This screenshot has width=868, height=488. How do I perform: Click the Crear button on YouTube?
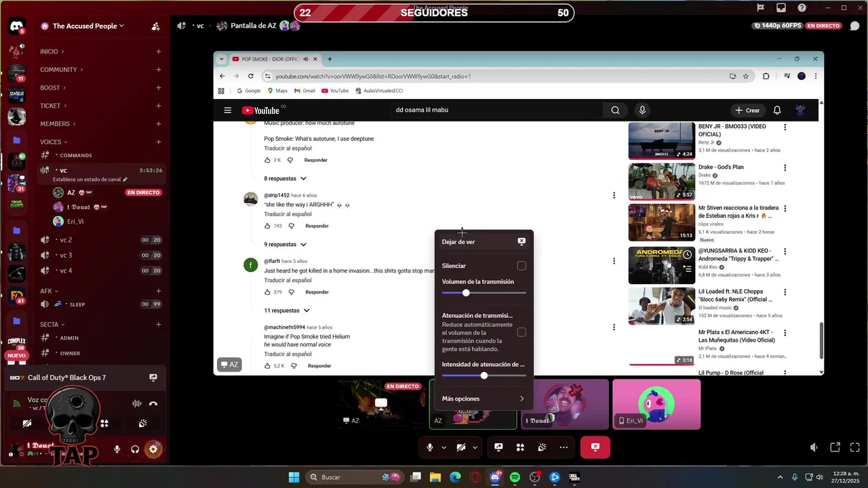coord(747,110)
